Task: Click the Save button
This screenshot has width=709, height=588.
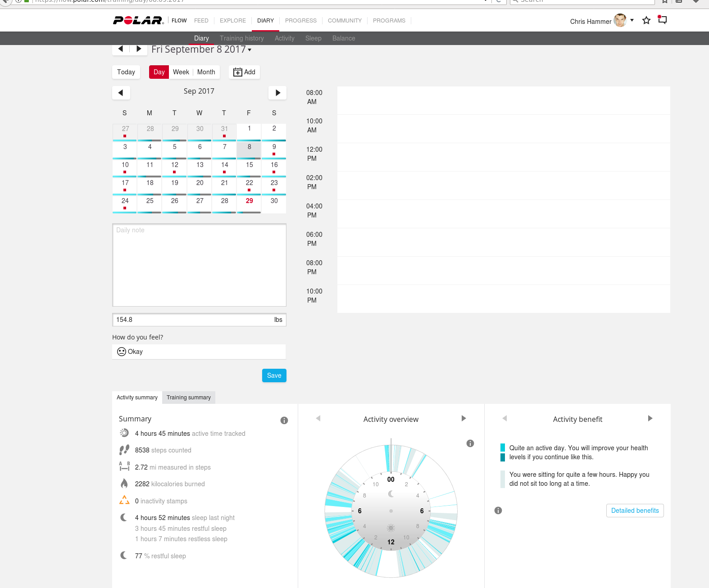Action: pos(274,375)
